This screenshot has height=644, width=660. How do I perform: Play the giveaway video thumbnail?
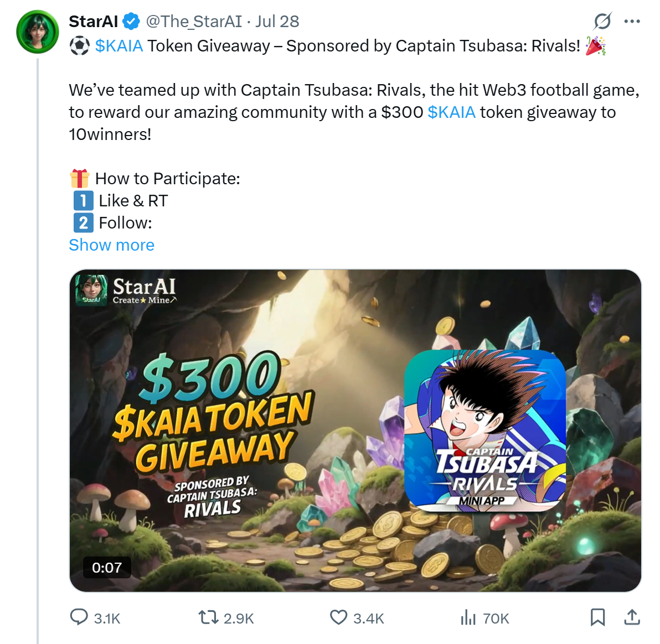355,430
